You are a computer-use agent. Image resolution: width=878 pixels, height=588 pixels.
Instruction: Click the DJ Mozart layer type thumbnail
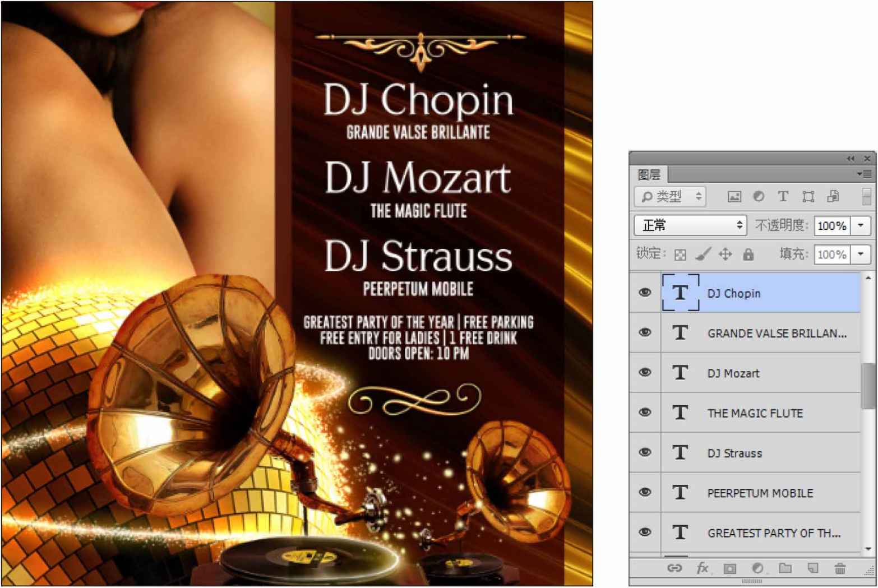681,372
